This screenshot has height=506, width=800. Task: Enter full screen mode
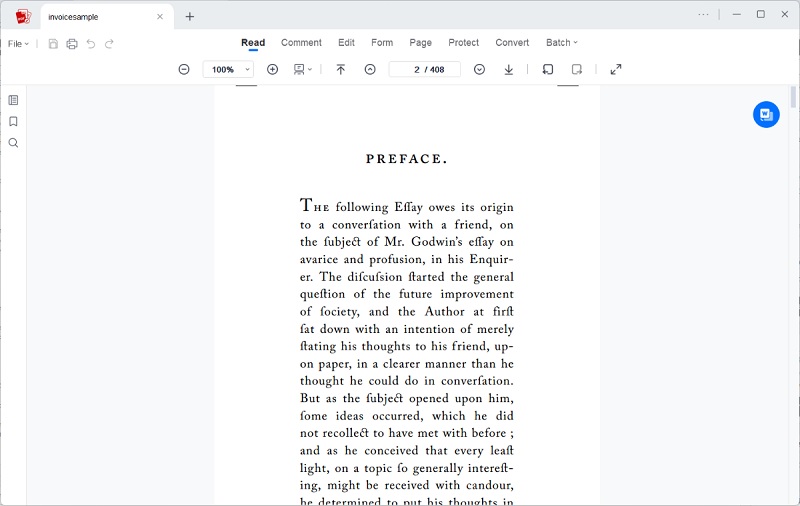click(616, 69)
